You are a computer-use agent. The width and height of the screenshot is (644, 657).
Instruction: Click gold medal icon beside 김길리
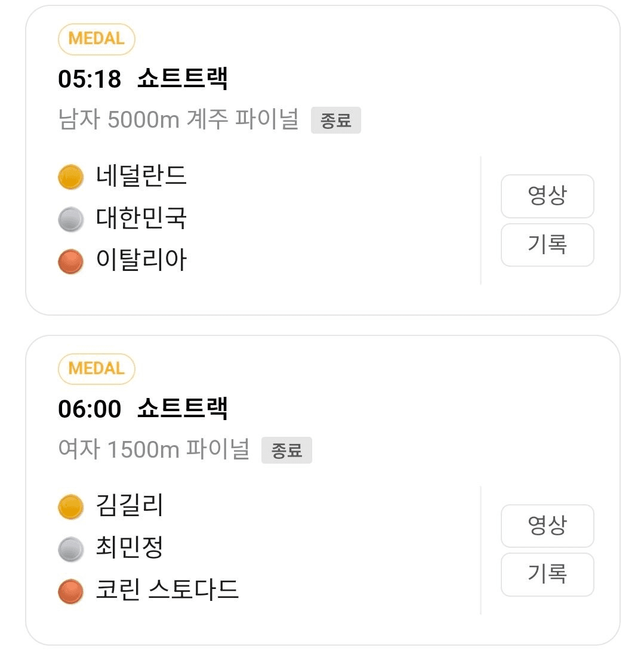[70, 507]
